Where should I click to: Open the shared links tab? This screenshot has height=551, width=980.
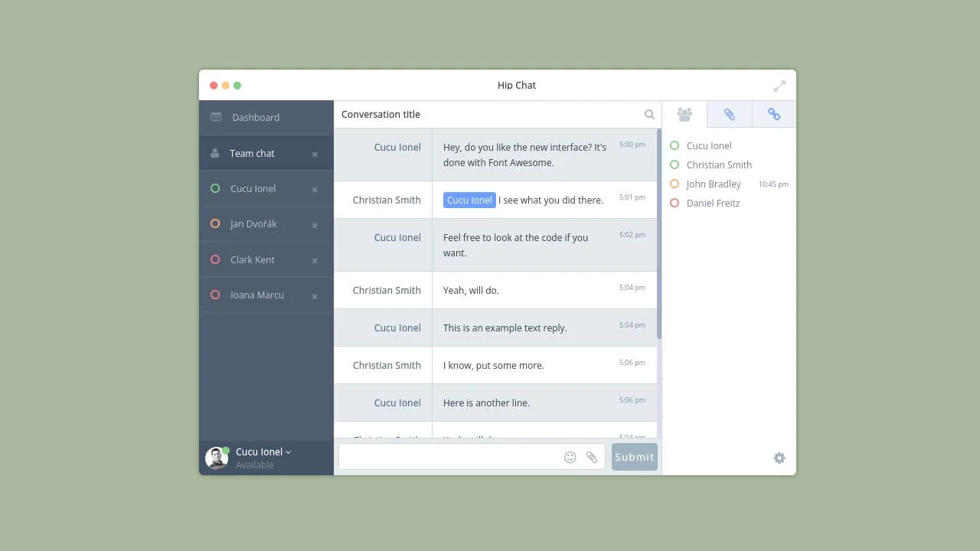coord(774,113)
